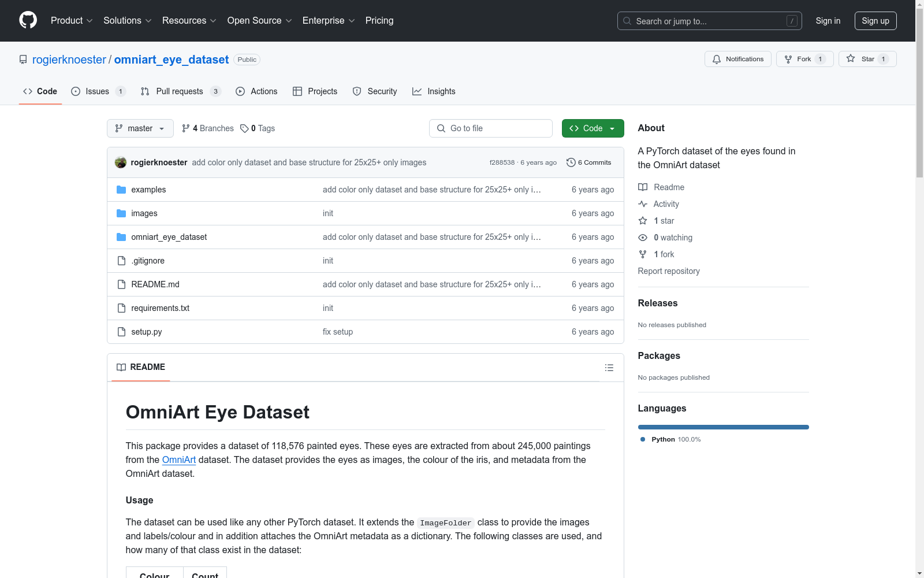Expand the Open Source menu
This screenshot has height=578, width=924.
pos(260,21)
